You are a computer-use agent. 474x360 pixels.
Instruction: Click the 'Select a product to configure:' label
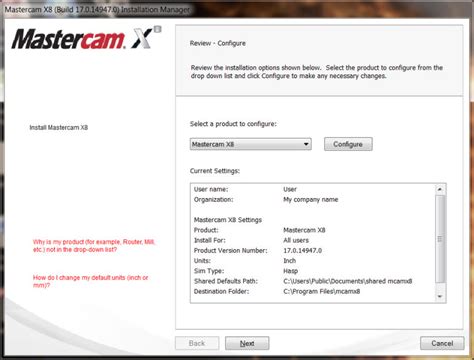point(233,124)
